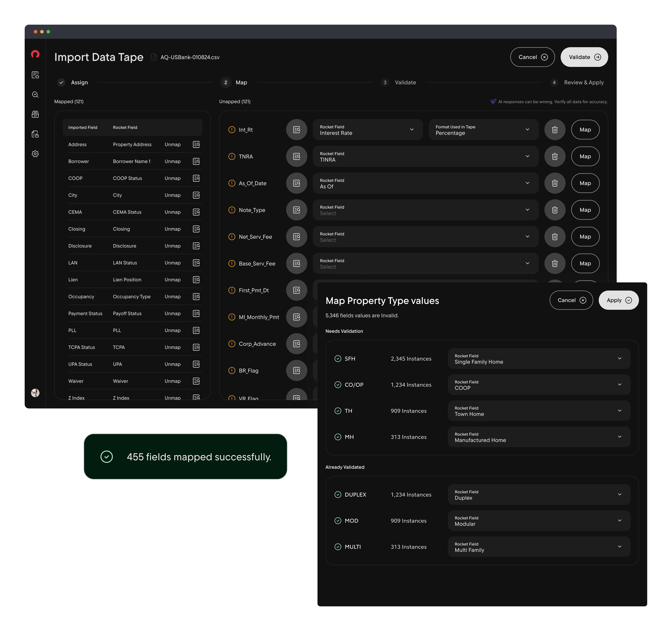Go to the Validate step
The image size is (672, 631).
(x=405, y=82)
